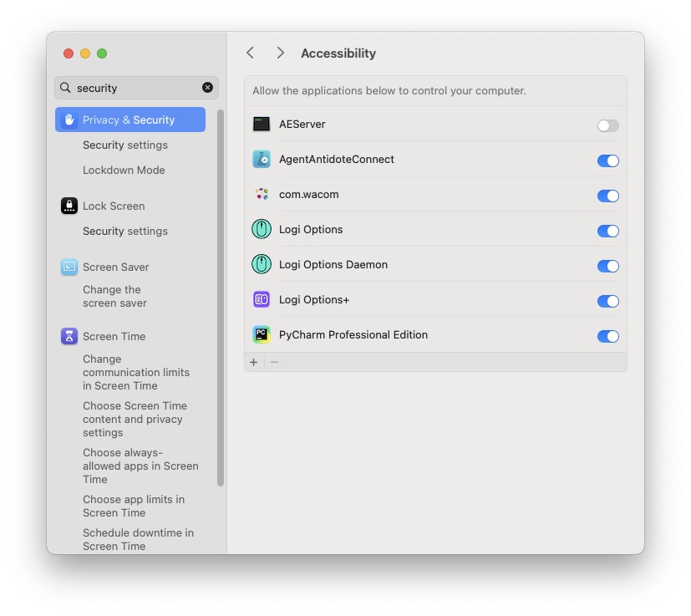
Task: Enable accessibility access for AEServer
Action: coord(607,124)
